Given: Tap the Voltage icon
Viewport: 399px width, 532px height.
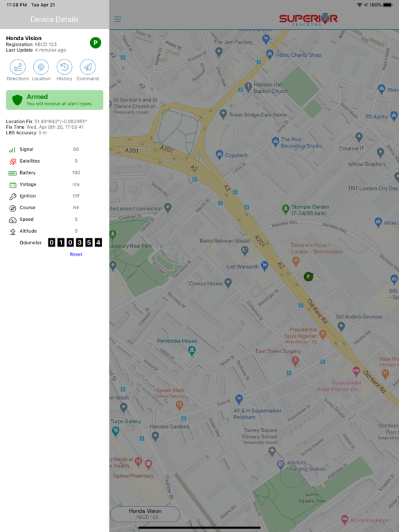Looking at the screenshot, I should (x=12, y=184).
